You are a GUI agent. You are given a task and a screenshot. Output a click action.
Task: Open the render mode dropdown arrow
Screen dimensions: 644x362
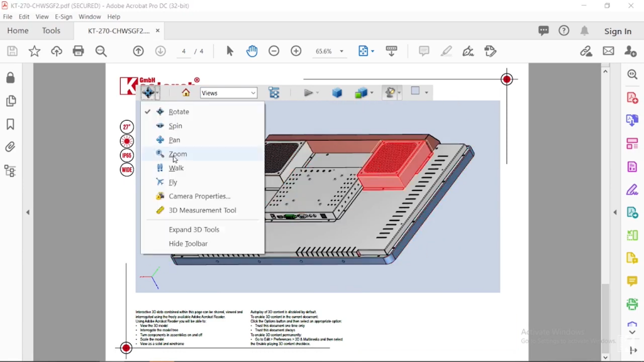tap(372, 92)
